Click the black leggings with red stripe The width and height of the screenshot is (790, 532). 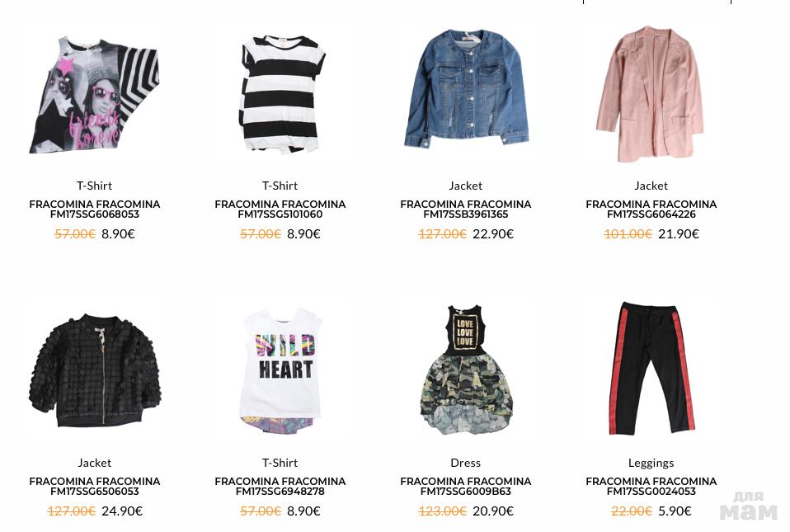tap(651, 370)
